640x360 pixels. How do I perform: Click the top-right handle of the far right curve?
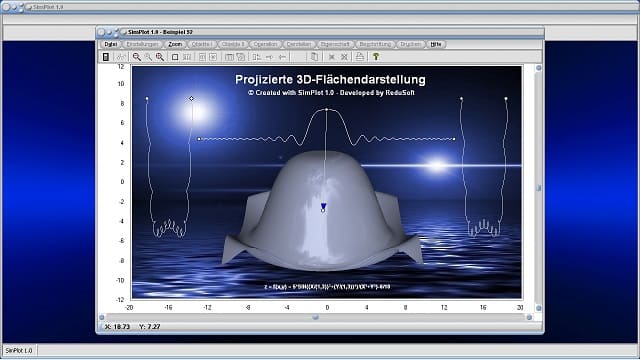tap(506, 98)
